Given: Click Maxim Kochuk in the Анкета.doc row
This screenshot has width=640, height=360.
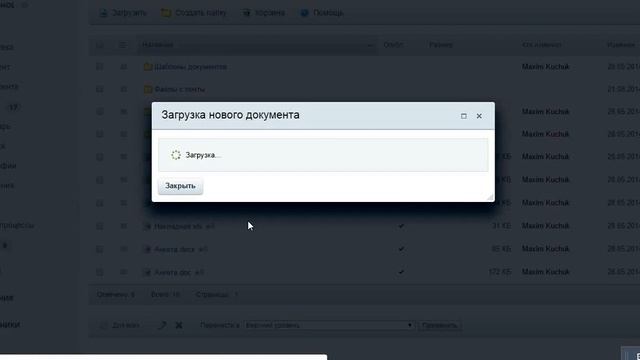Looking at the screenshot, I should click(545, 272).
